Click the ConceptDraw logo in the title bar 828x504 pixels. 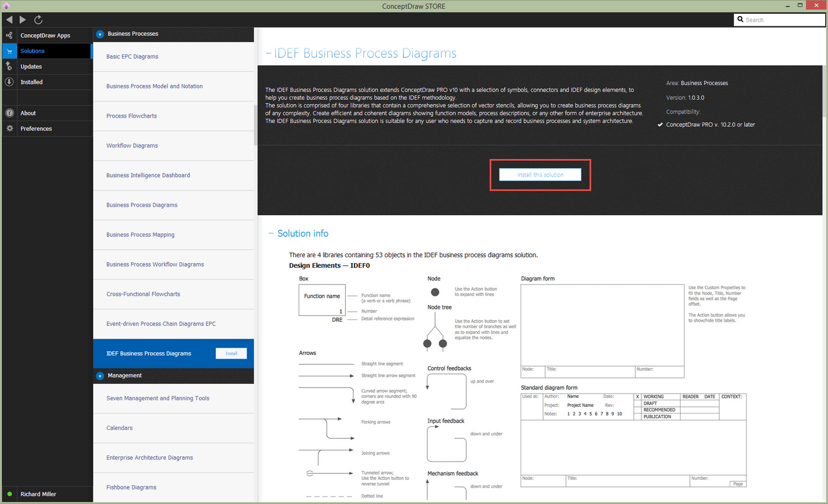pyautogui.click(x=7, y=6)
